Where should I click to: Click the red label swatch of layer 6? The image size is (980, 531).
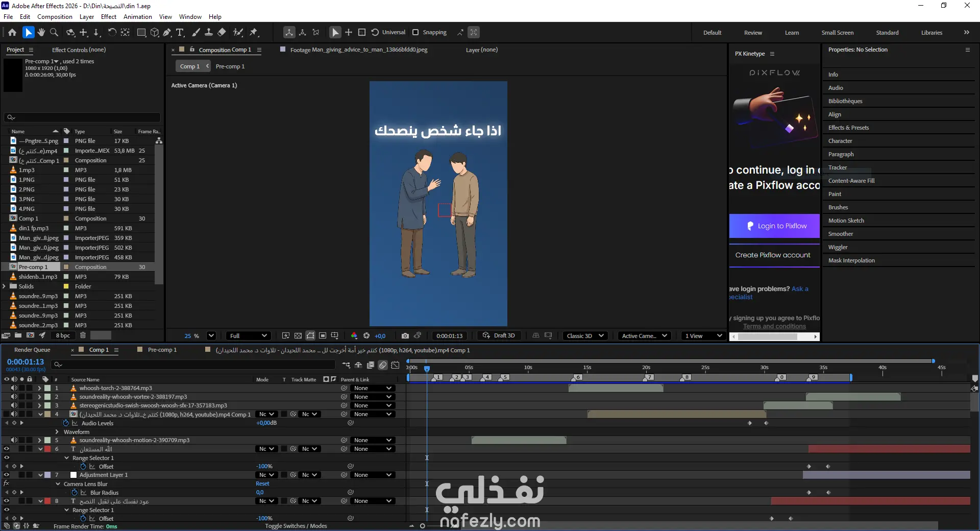[x=47, y=449]
